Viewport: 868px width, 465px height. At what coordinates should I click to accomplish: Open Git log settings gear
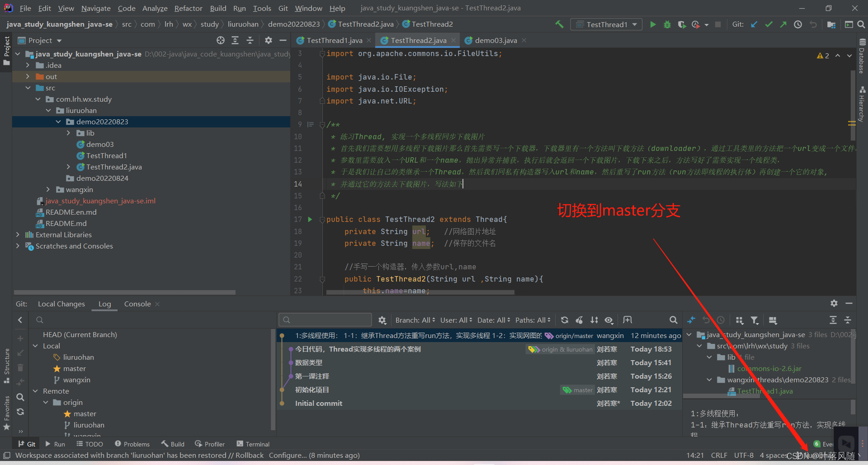click(x=382, y=320)
